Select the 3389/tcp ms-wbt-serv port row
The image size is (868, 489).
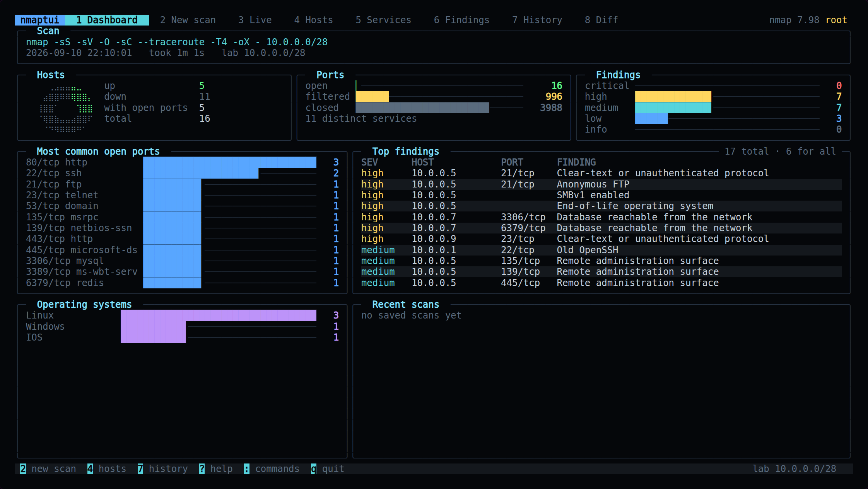coord(182,272)
